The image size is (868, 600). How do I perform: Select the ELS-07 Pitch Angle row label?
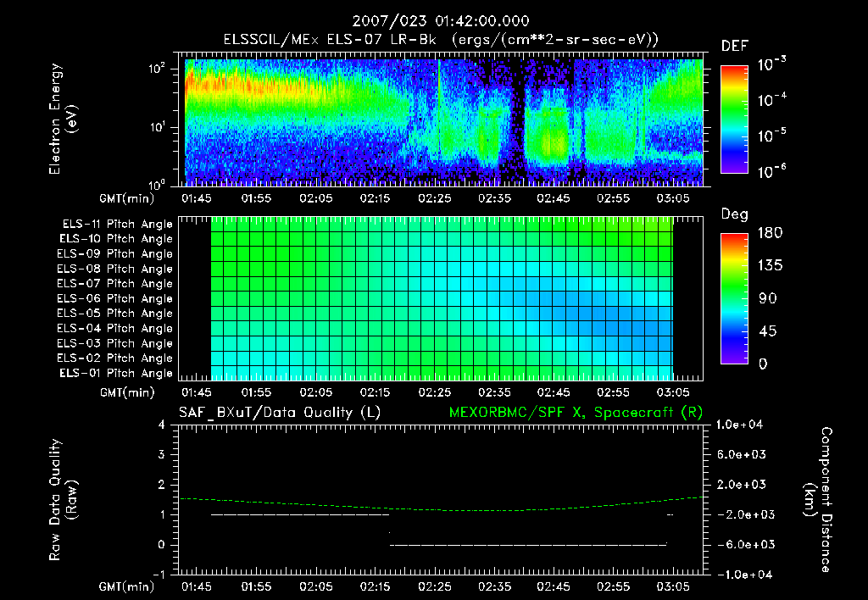coord(114,283)
